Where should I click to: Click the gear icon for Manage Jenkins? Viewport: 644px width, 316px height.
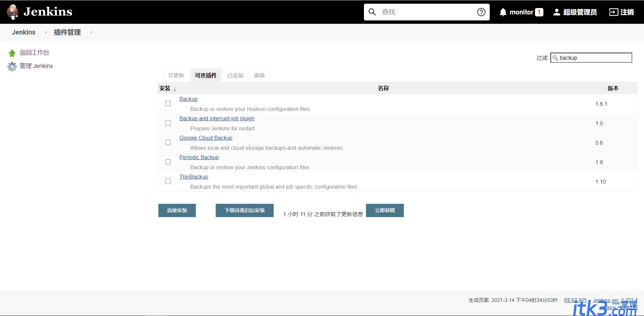pyautogui.click(x=12, y=66)
